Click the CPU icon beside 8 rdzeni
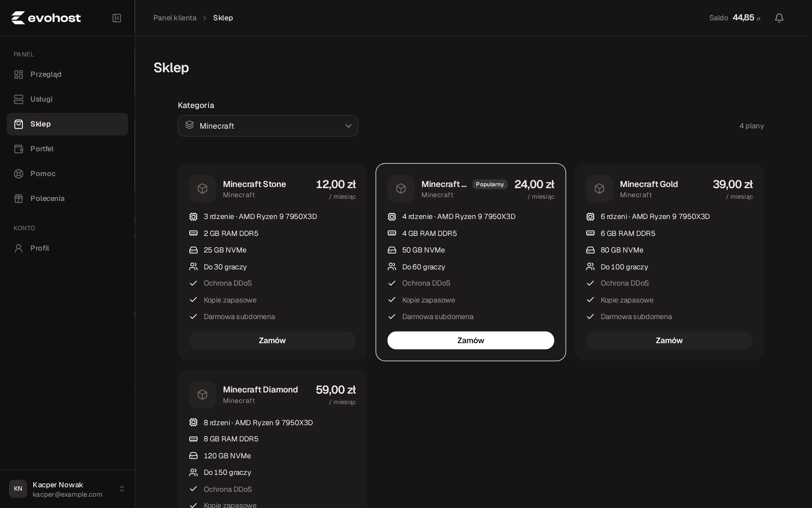Viewport: 812px width, 508px height. pyautogui.click(x=193, y=423)
